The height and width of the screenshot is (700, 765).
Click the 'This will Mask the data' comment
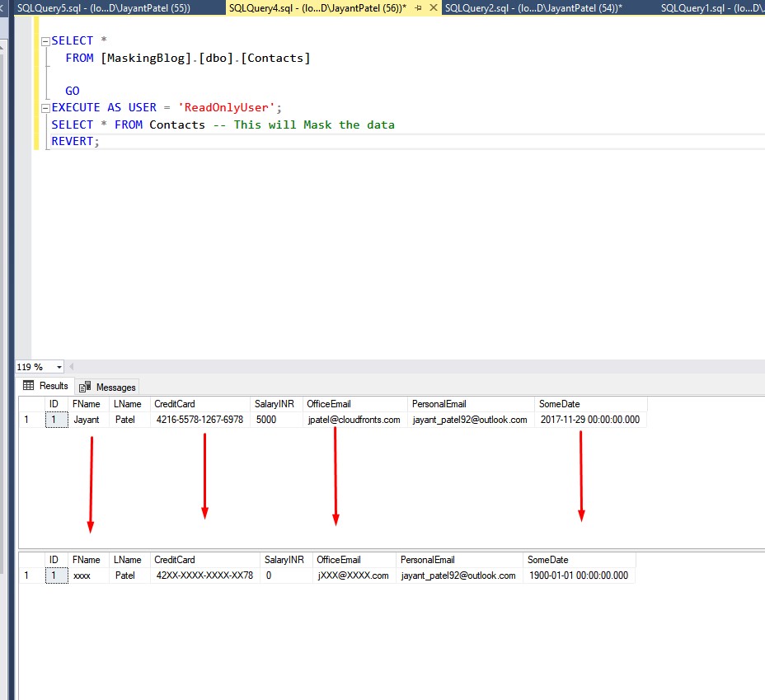tap(314, 124)
